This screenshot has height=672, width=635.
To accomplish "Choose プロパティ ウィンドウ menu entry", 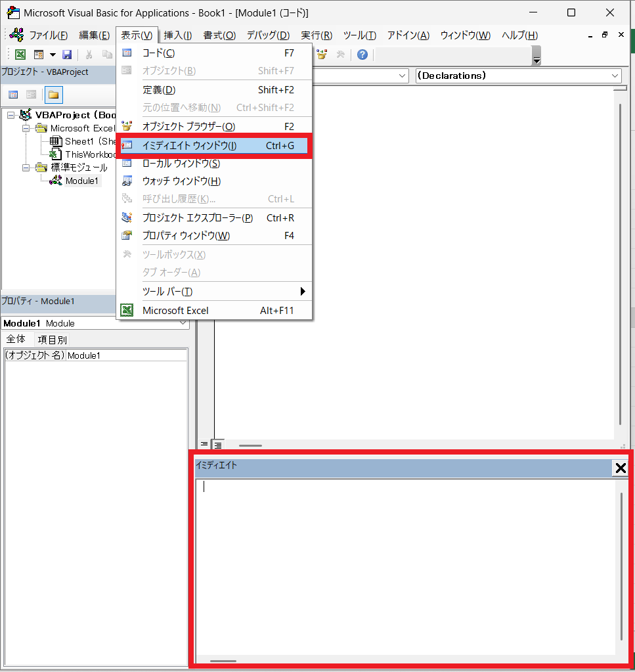I will (x=214, y=236).
